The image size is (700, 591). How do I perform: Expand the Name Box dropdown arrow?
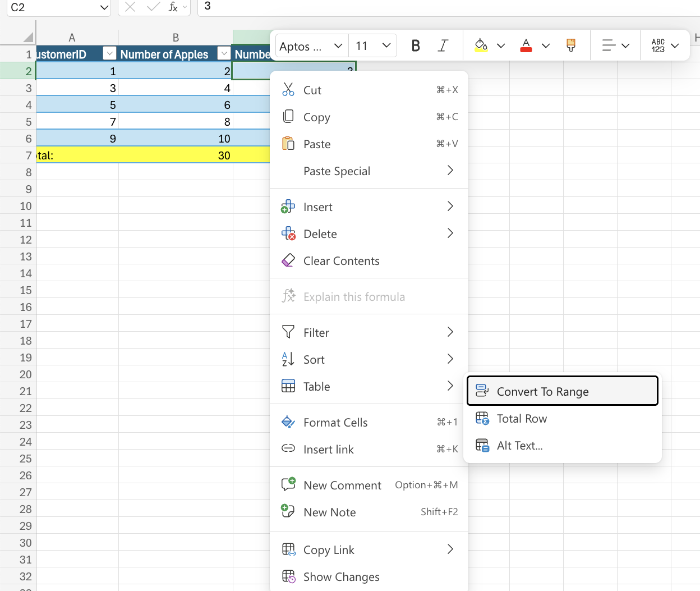104,7
